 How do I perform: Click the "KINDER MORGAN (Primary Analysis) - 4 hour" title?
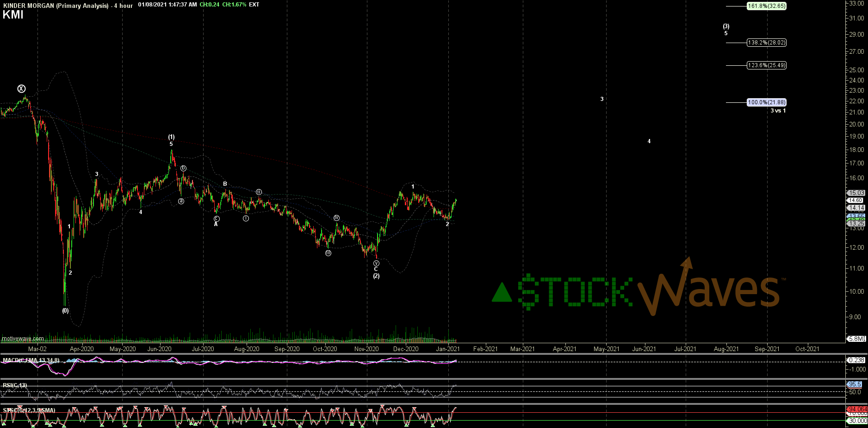click(x=68, y=5)
